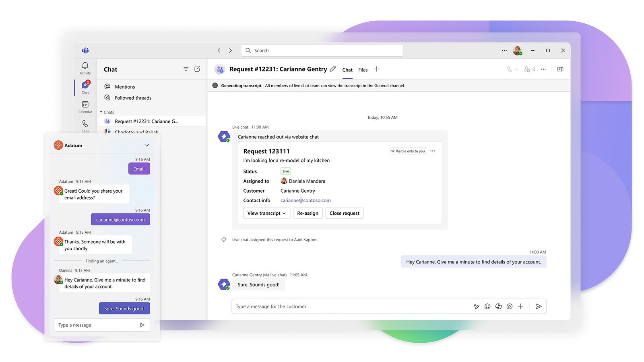Open more actions plus in compose box
644x362 pixels.
(520, 306)
